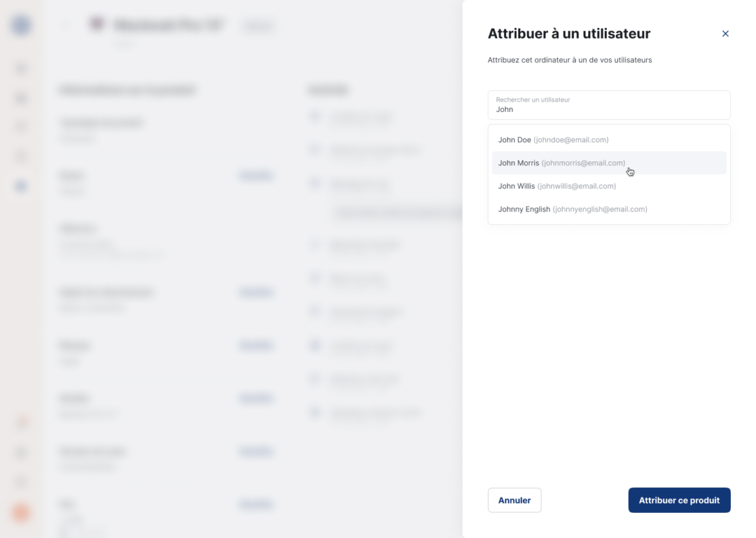756x538 pixels.
Task: Click the product thumbnail beside Macintosh title
Action: click(x=97, y=24)
